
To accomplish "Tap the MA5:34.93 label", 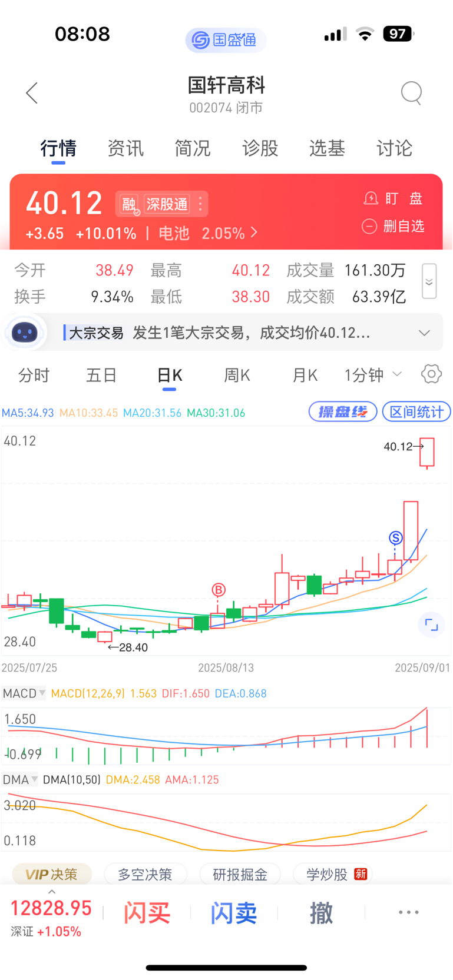I will pos(28,413).
